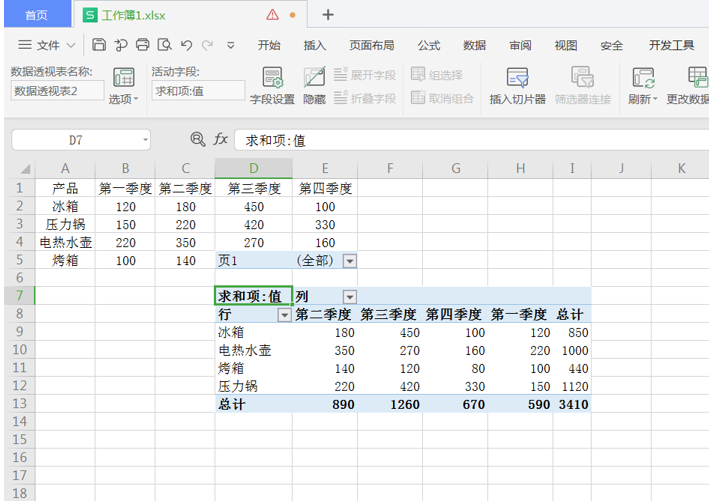This screenshot has width=709, height=501.
Task: Click the formula bar showing 求和项:值
Action: (470, 140)
